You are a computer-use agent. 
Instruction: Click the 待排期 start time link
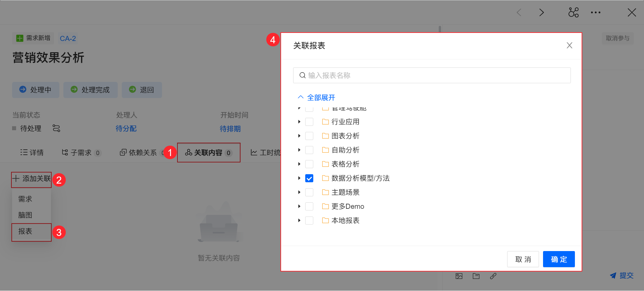tap(230, 129)
